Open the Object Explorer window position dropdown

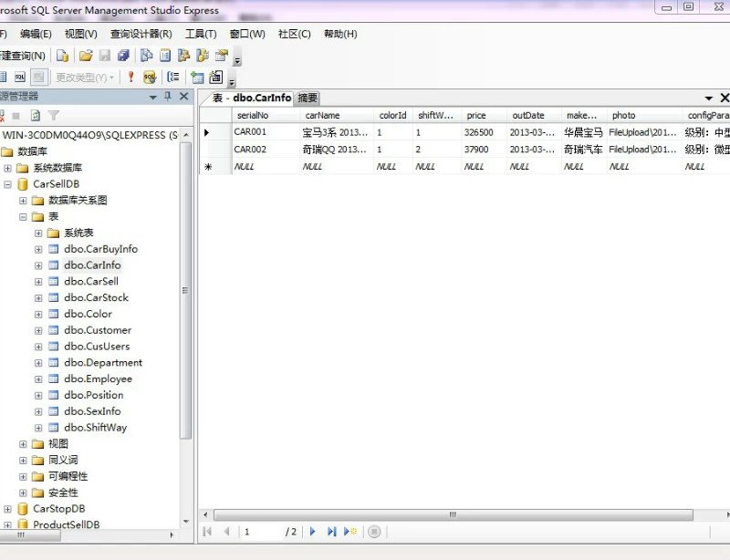(152, 97)
